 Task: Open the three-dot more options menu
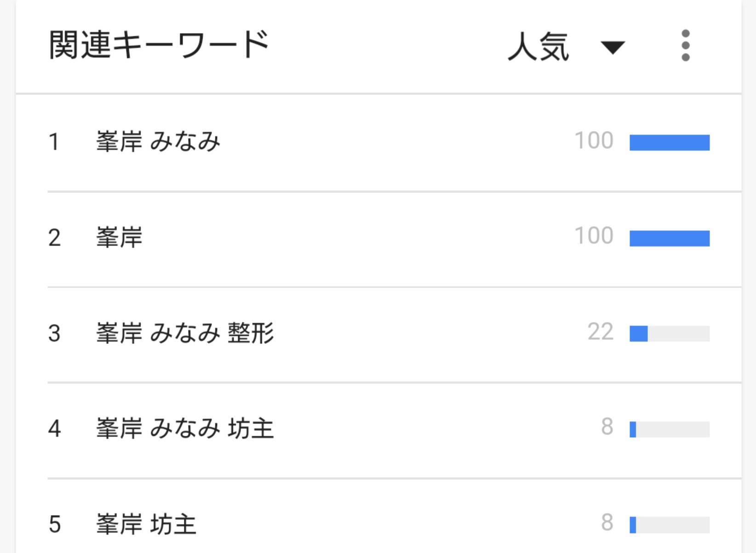pyautogui.click(x=685, y=46)
